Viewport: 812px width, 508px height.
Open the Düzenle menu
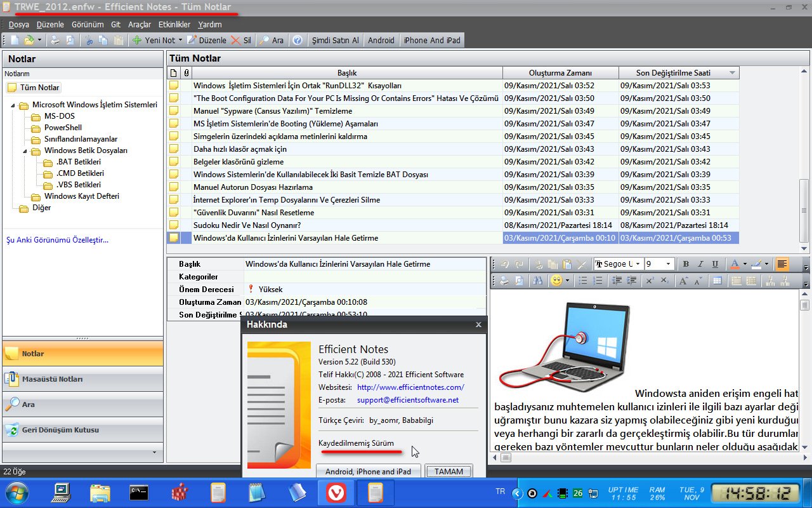pyautogui.click(x=50, y=24)
